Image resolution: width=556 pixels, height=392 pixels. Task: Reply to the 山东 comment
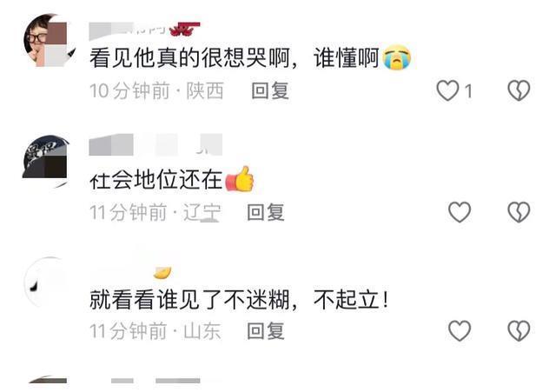point(266,330)
